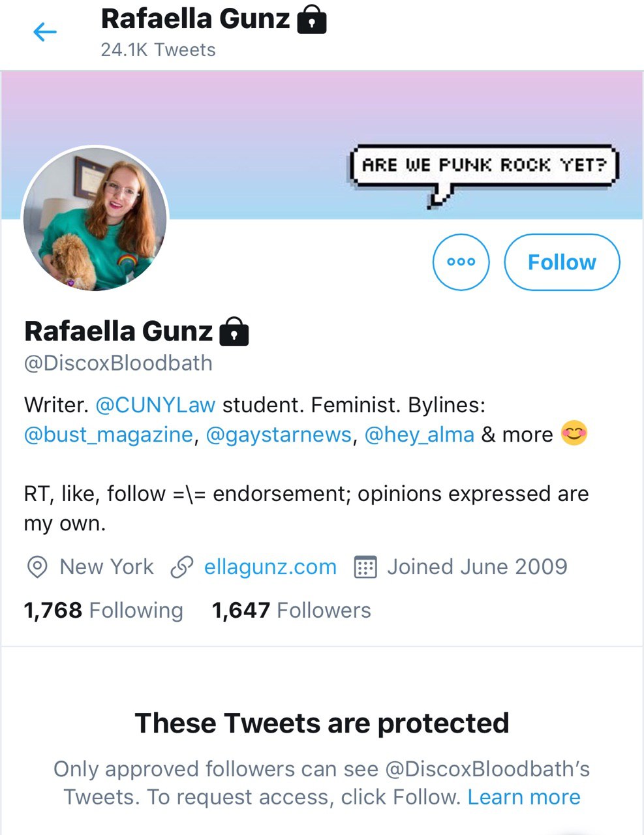View the 1,768 Following list
The image size is (644, 835).
(x=103, y=611)
